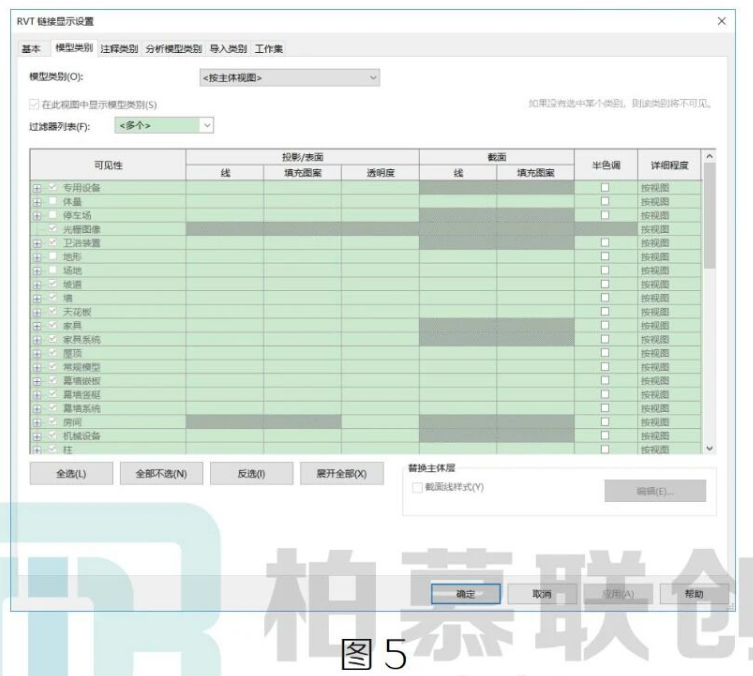This screenshot has height=676, width=753.
Task: Click the 半色调 column header
Action: (606, 165)
